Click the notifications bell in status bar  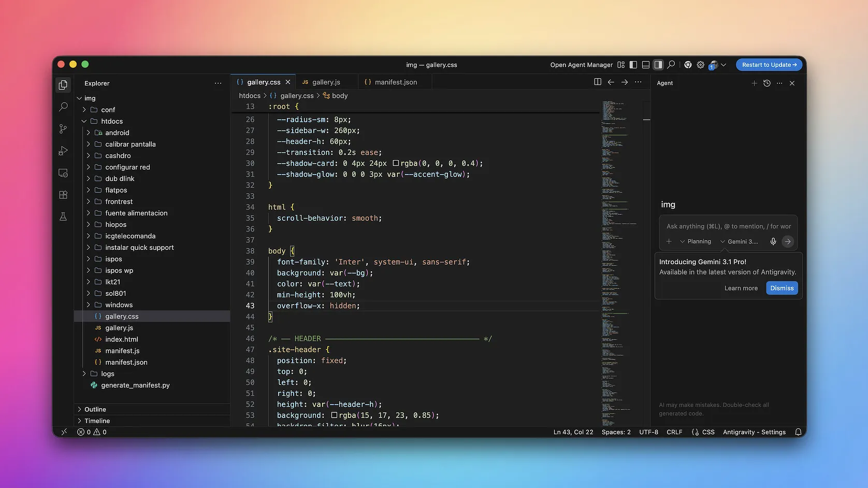click(x=798, y=432)
